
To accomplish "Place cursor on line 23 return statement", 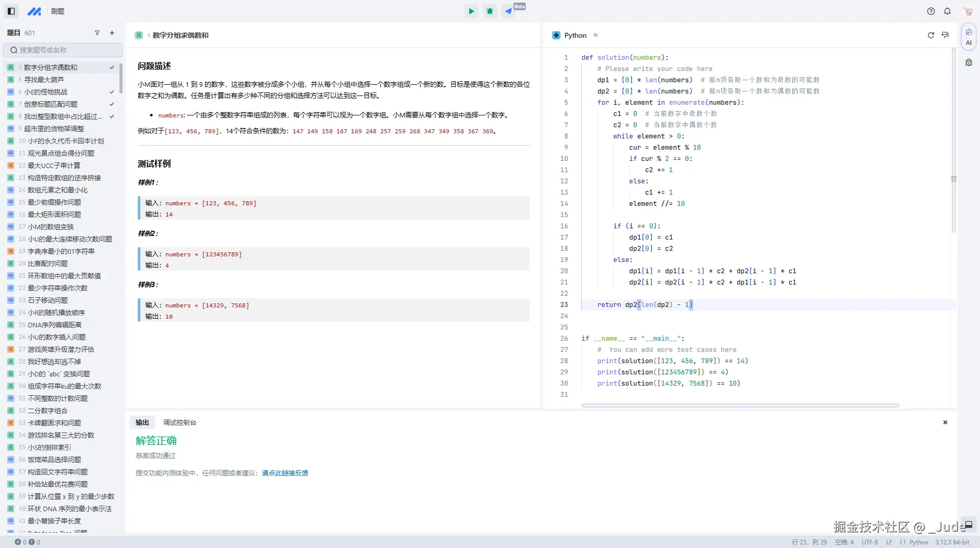I will coord(645,305).
